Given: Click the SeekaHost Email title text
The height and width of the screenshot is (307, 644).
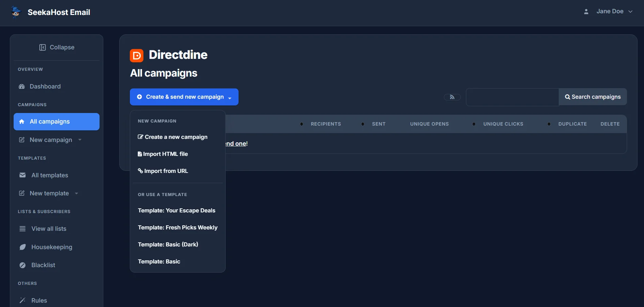Looking at the screenshot, I should point(59,12).
